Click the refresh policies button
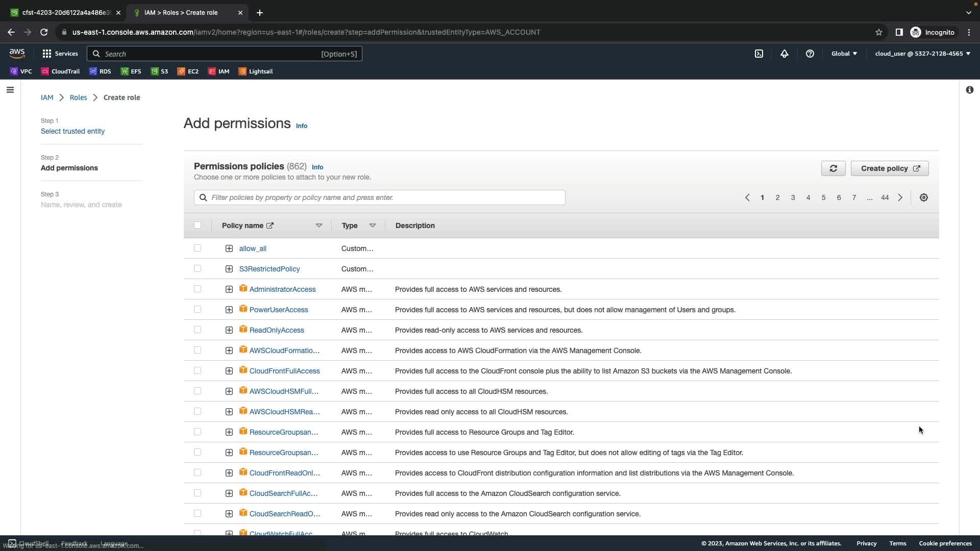 click(833, 168)
